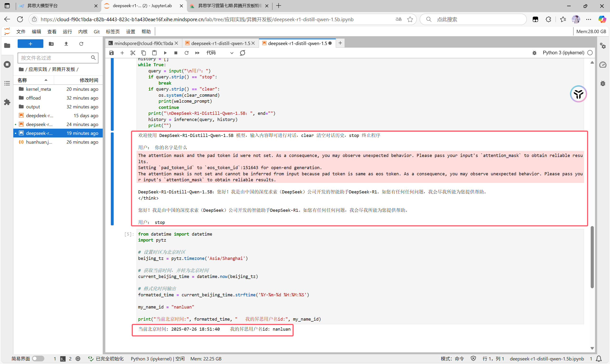This screenshot has width=610, height=364.
Task: Interrupt the kernel with the stop icon
Action: point(176,53)
